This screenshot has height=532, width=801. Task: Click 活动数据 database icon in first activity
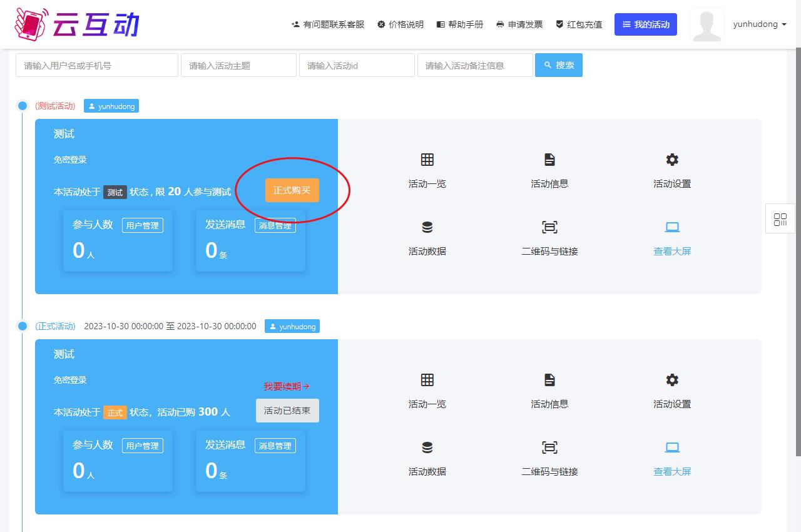pos(427,227)
